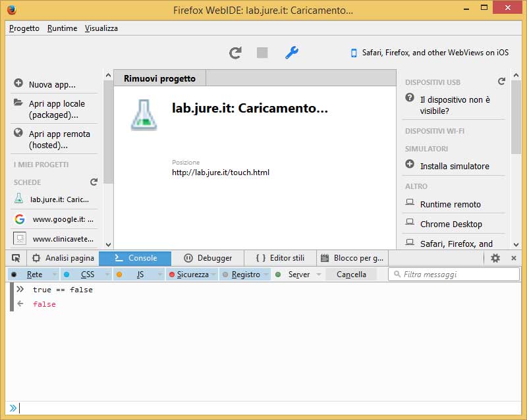The width and height of the screenshot is (527, 420).
Task: Refresh the DISPOSITIVI USB device list
Action: point(501,82)
